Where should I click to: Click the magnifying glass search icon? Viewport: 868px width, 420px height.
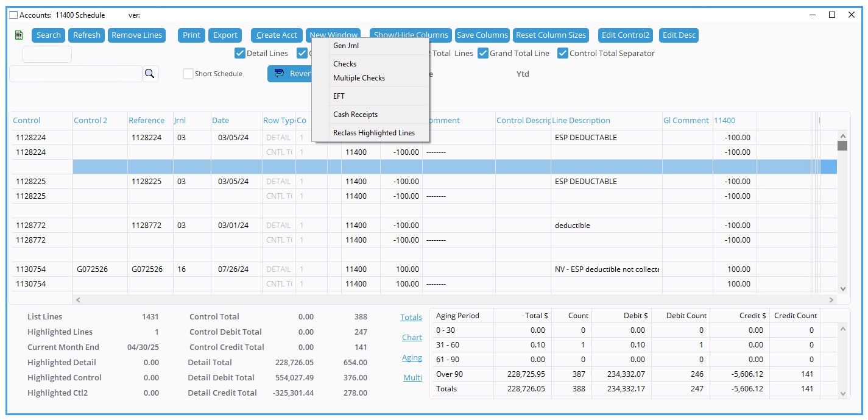(x=150, y=74)
